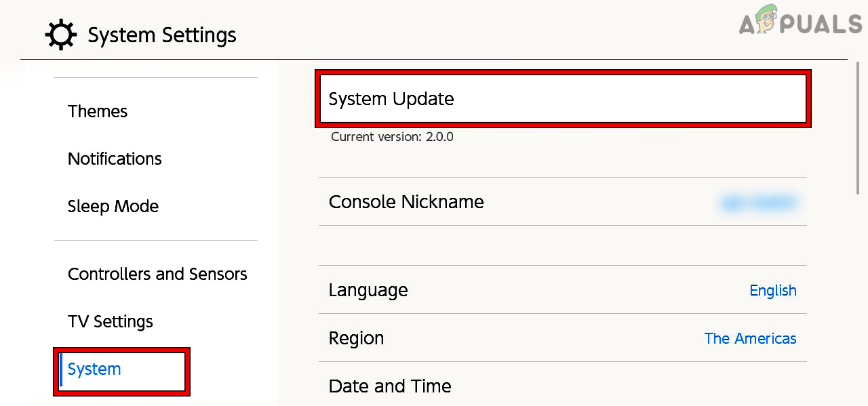Expand Date and Time settings

pyautogui.click(x=563, y=386)
